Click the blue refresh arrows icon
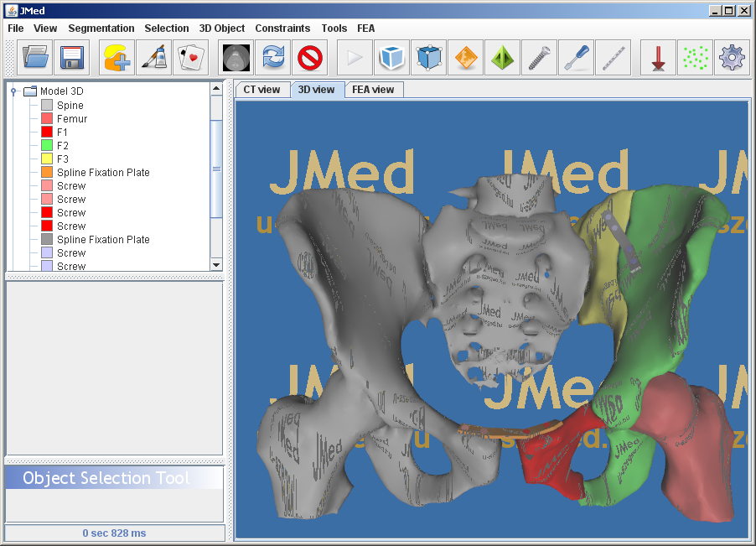This screenshot has height=546, width=756. point(273,58)
